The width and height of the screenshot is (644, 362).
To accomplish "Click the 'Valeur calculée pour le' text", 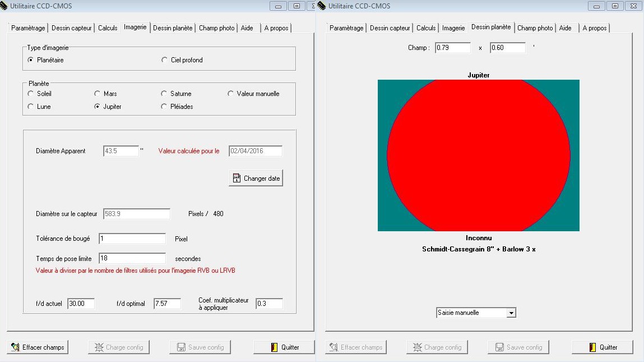I will (189, 151).
